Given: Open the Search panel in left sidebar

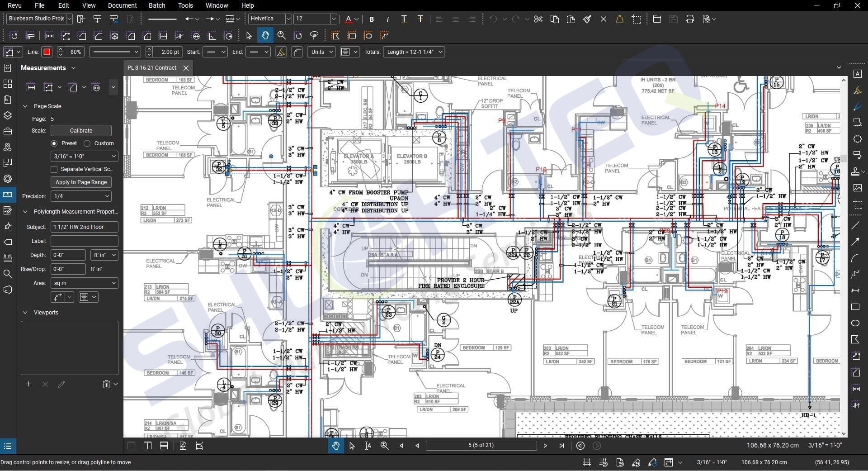Looking at the screenshot, I should pos(8,274).
